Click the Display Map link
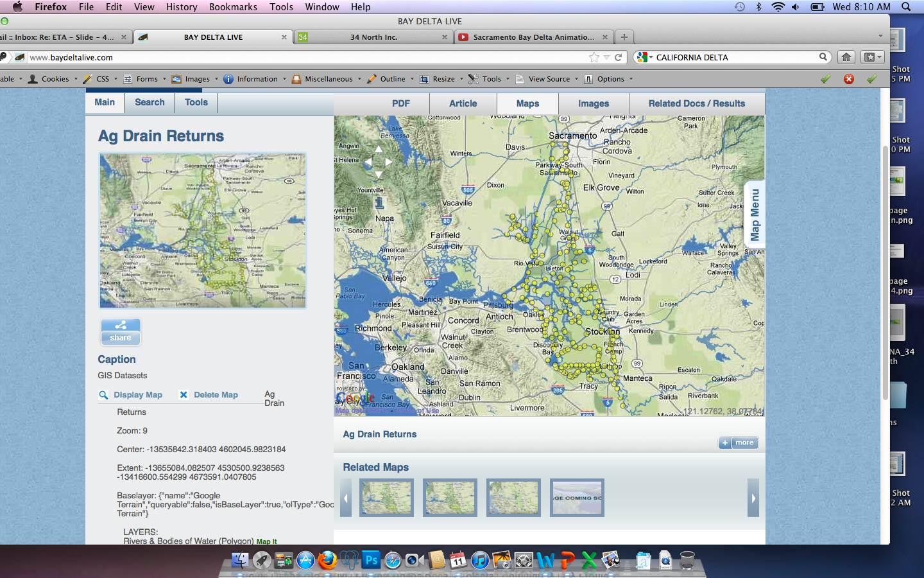The image size is (924, 578). 131,395
